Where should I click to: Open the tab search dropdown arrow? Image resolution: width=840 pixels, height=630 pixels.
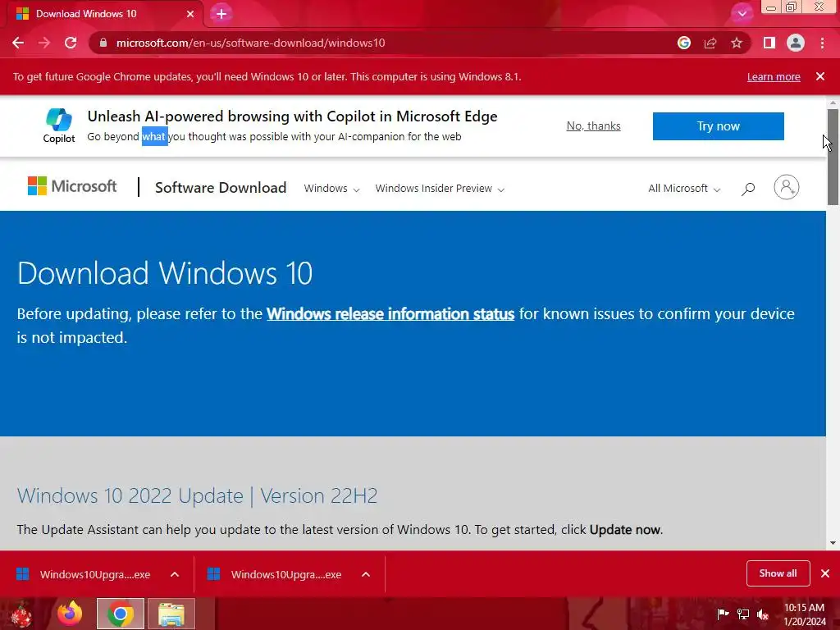[x=742, y=13]
